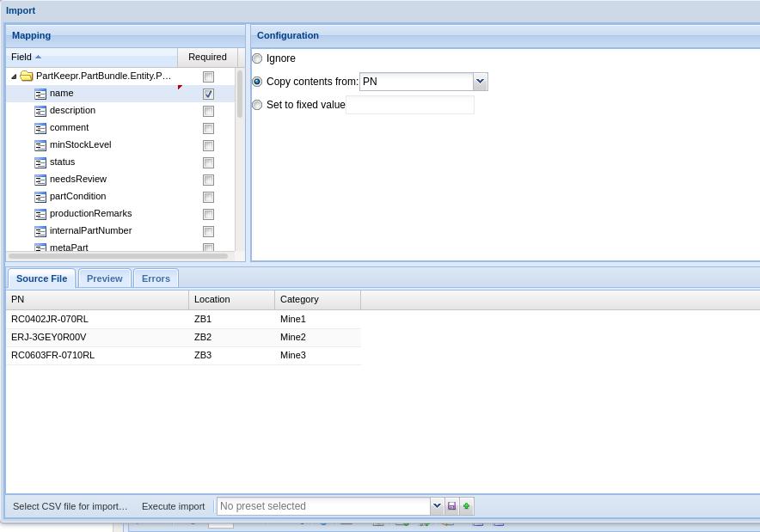Click the "Execute import" button

tap(172, 506)
